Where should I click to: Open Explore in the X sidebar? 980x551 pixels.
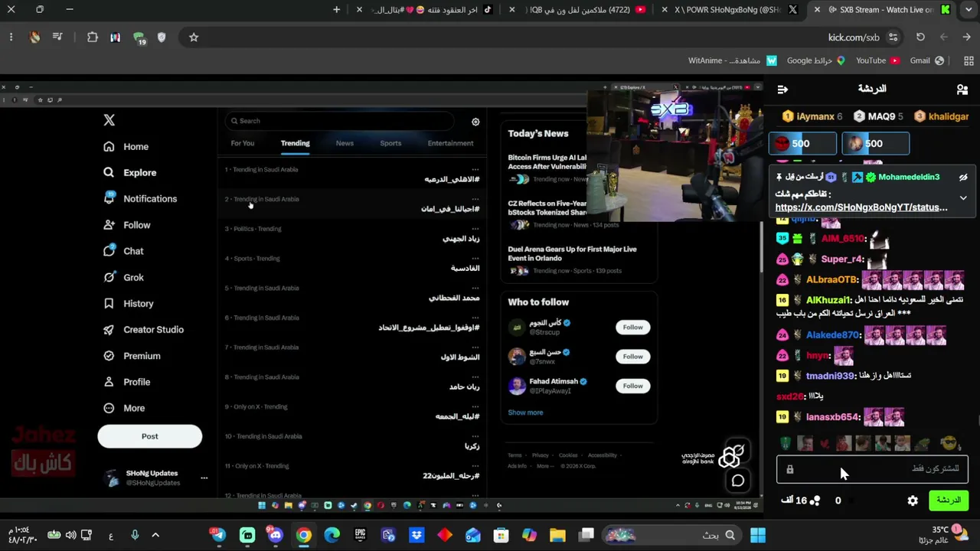[130, 173]
